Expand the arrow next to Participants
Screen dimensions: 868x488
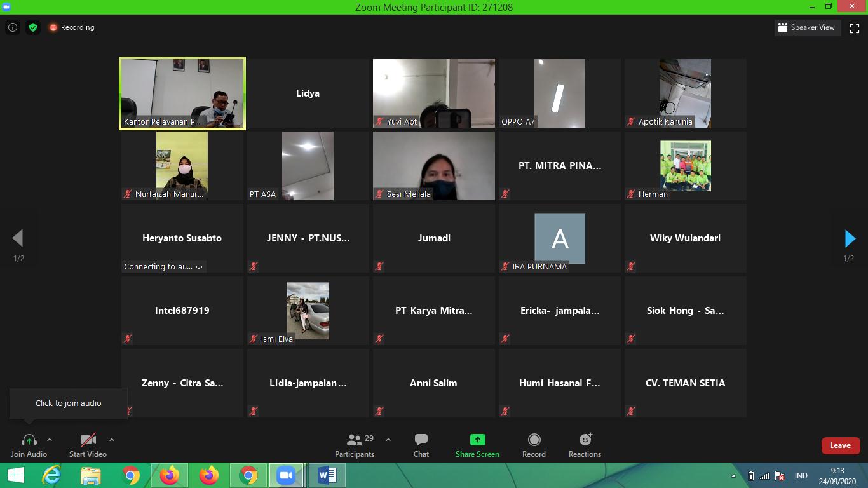coord(388,440)
